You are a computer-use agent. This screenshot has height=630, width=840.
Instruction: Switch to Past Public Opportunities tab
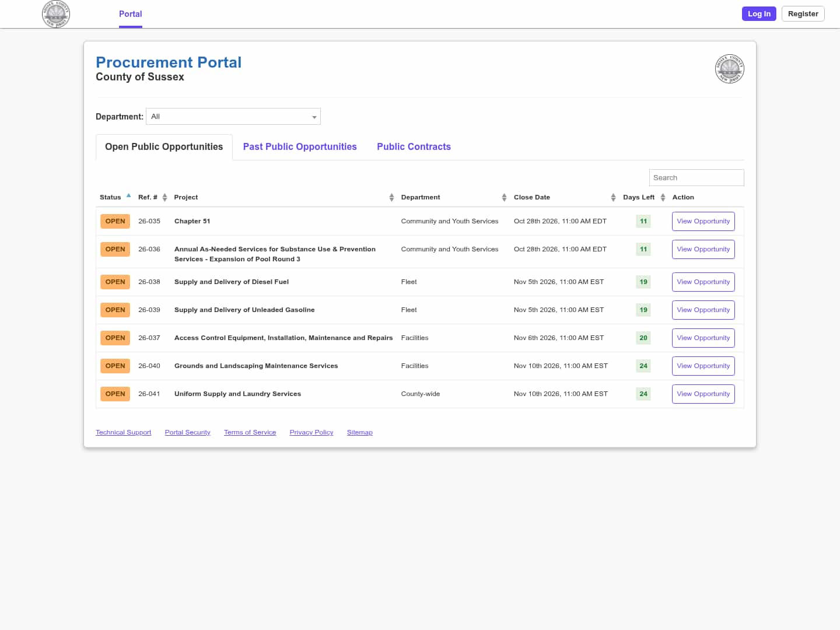point(300,147)
